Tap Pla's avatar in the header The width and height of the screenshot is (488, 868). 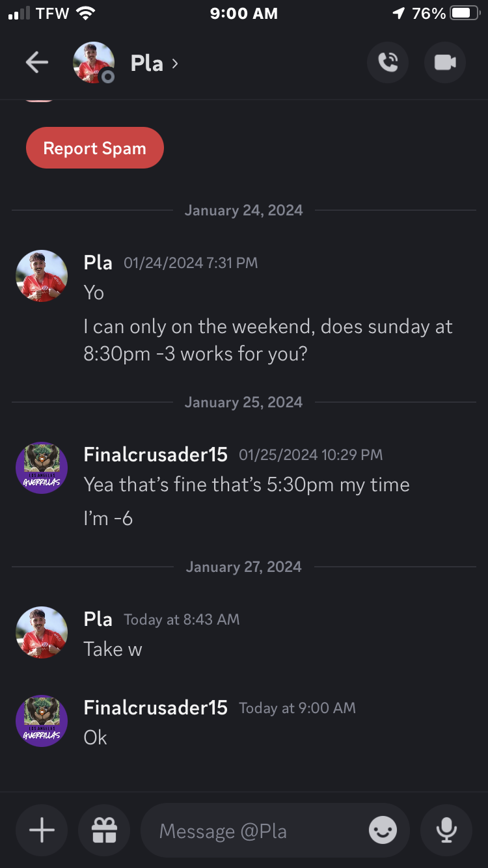click(x=94, y=63)
